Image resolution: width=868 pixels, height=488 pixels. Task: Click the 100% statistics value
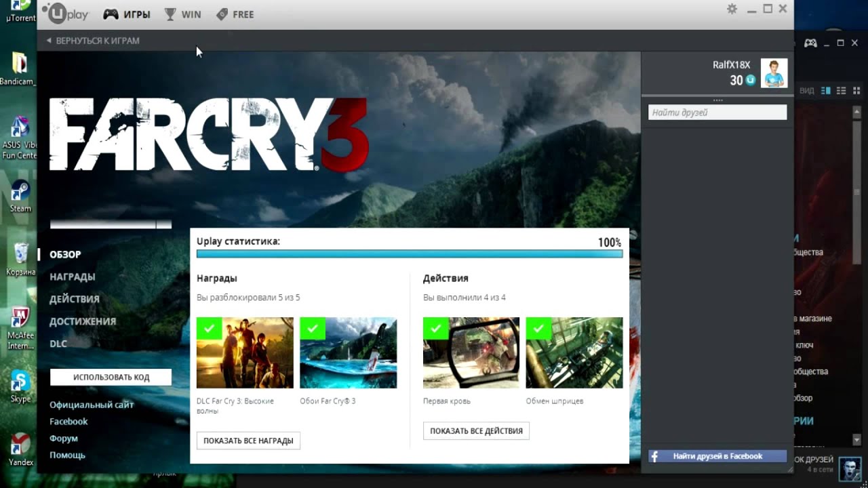pos(609,242)
